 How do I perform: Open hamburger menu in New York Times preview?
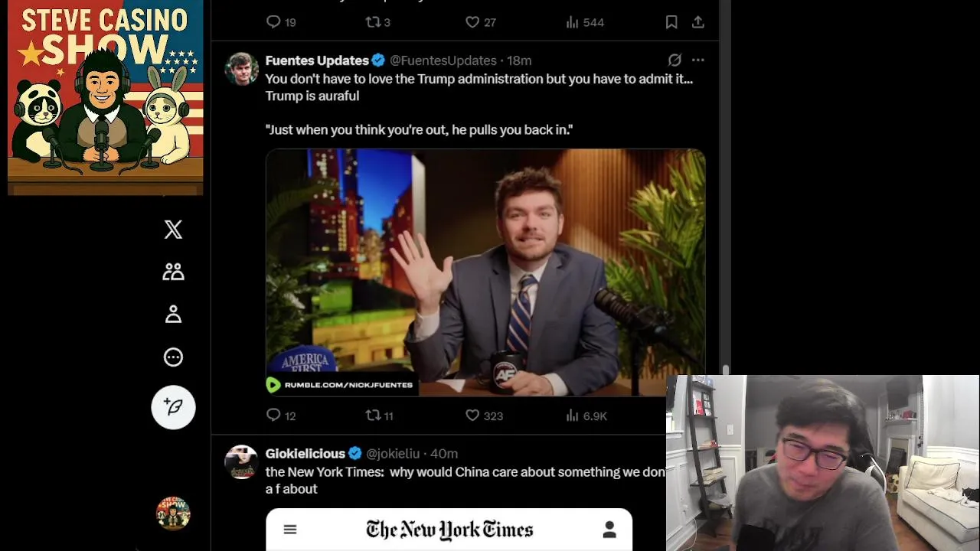pyautogui.click(x=290, y=530)
